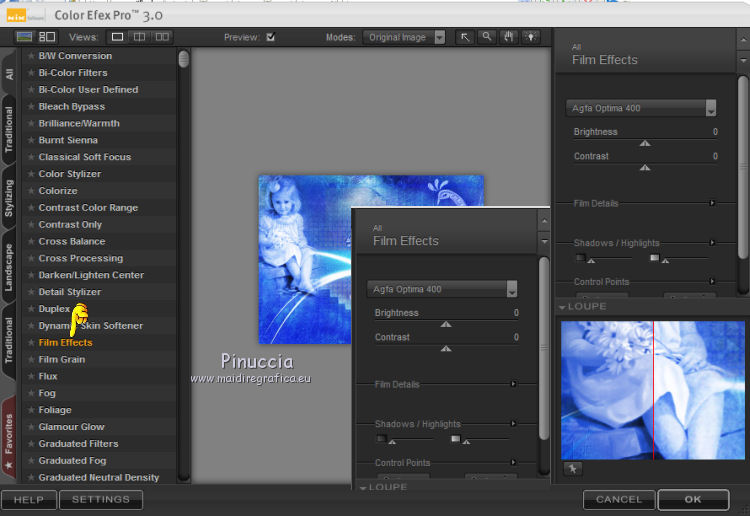The height and width of the screenshot is (516, 750).
Task: Select the Bi-Color Filters entry
Action: 73,73
